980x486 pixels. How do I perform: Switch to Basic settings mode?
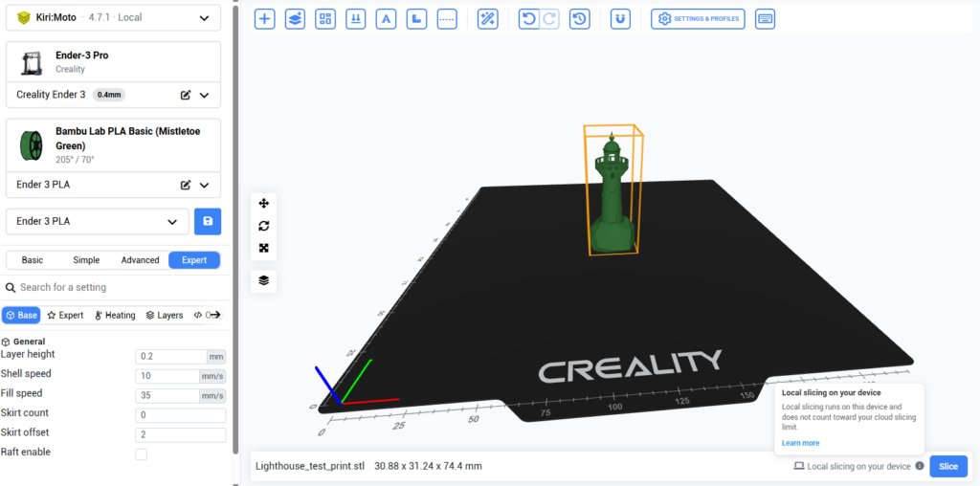pos(33,260)
